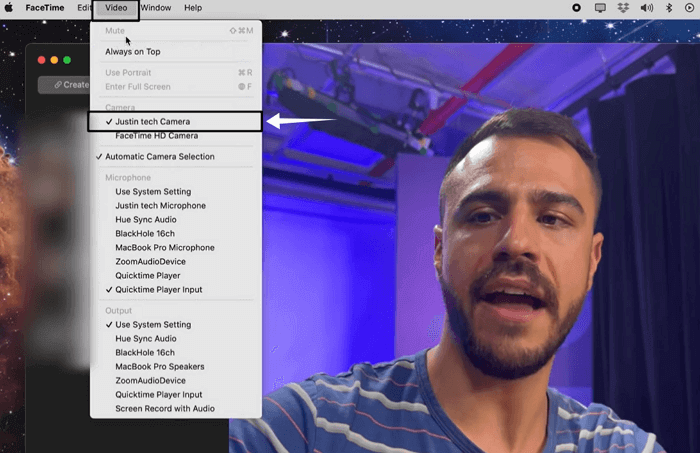Select BlackHole 16ch under Microphone
The height and width of the screenshot is (453, 700).
coord(176,233)
